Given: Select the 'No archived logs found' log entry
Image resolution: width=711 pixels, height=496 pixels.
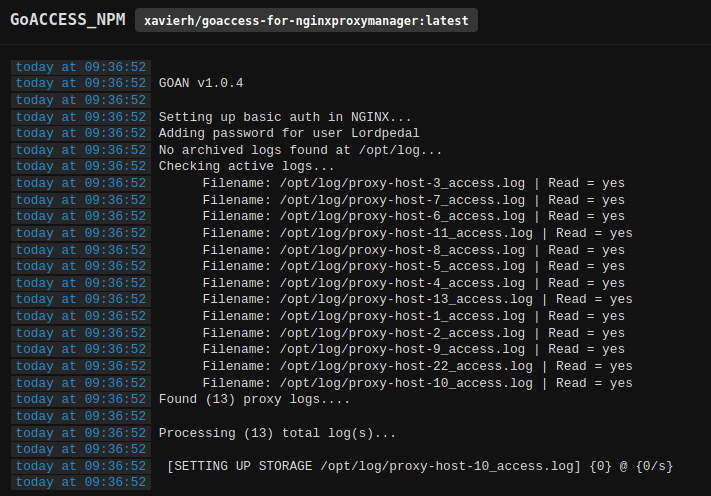Looking at the screenshot, I should point(300,150).
